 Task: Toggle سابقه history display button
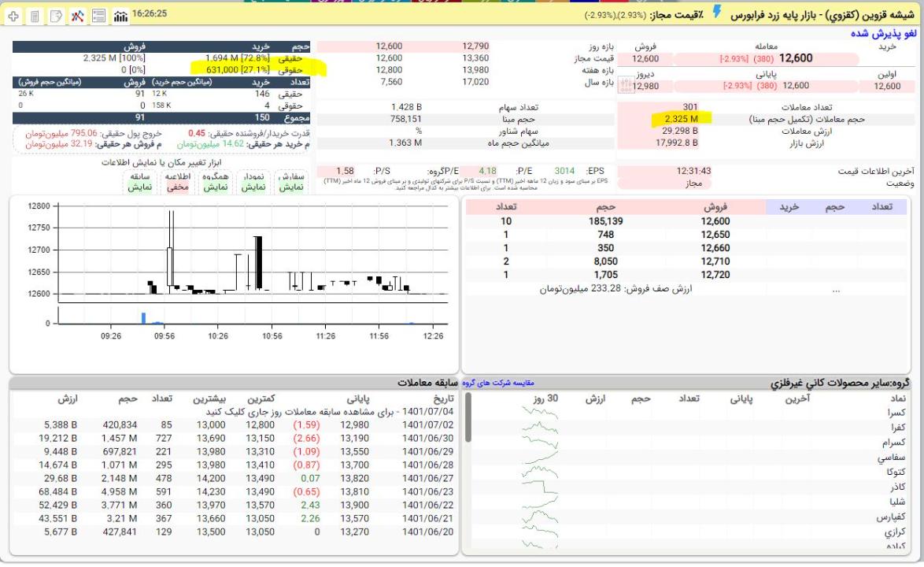point(141,182)
